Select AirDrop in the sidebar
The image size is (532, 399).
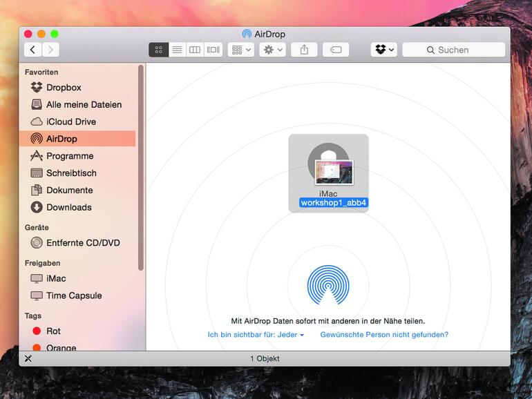point(77,139)
